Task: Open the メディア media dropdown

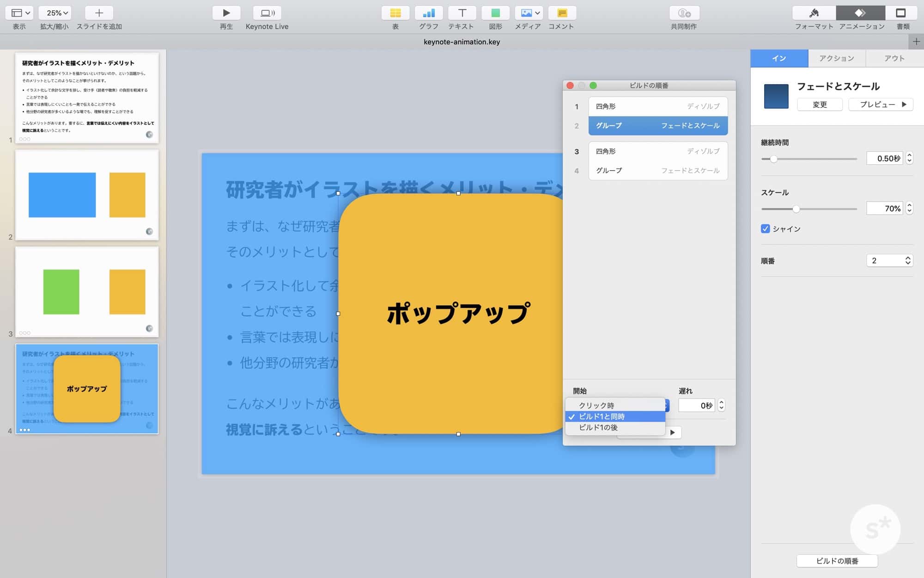Action: [529, 13]
